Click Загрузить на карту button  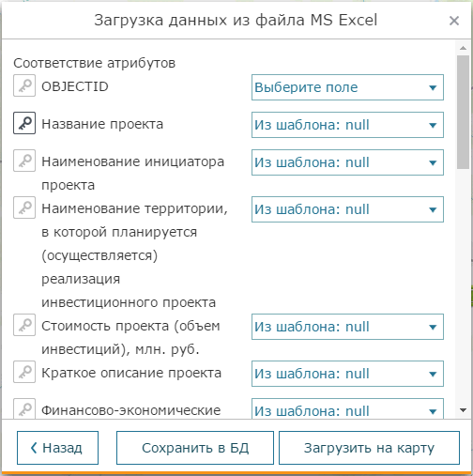[x=369, y=448]
